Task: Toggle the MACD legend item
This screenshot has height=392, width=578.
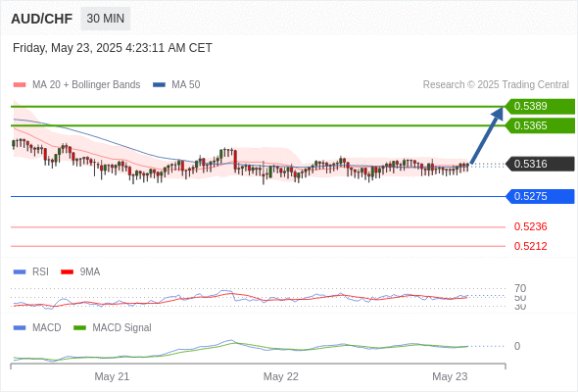Action: (x=37, y=328)
